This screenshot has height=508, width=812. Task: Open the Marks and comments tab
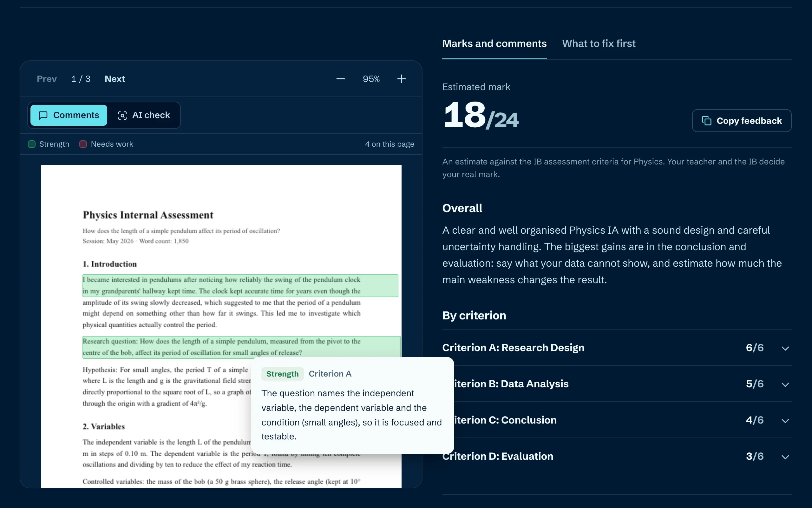coord(494,44)
